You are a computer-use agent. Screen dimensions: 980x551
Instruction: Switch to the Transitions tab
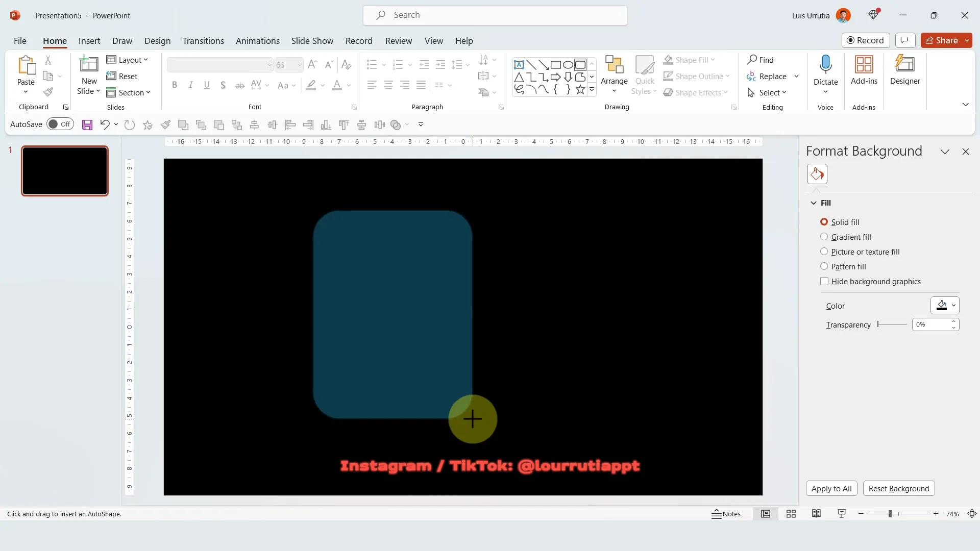click(x=203, y=41)
